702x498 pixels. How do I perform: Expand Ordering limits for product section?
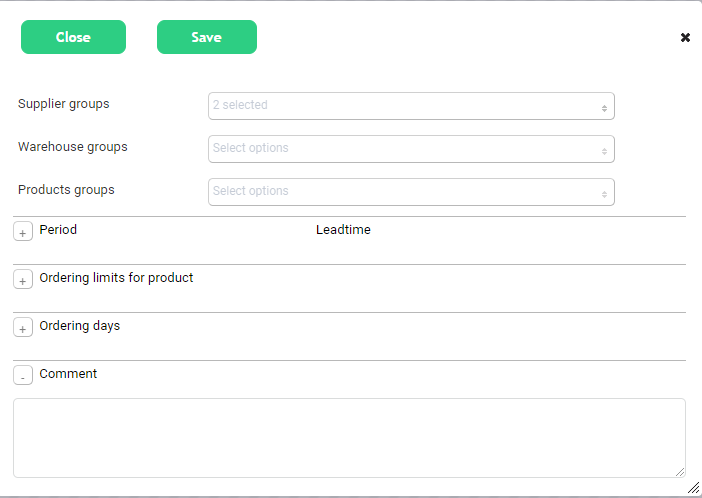coord(23,280)
